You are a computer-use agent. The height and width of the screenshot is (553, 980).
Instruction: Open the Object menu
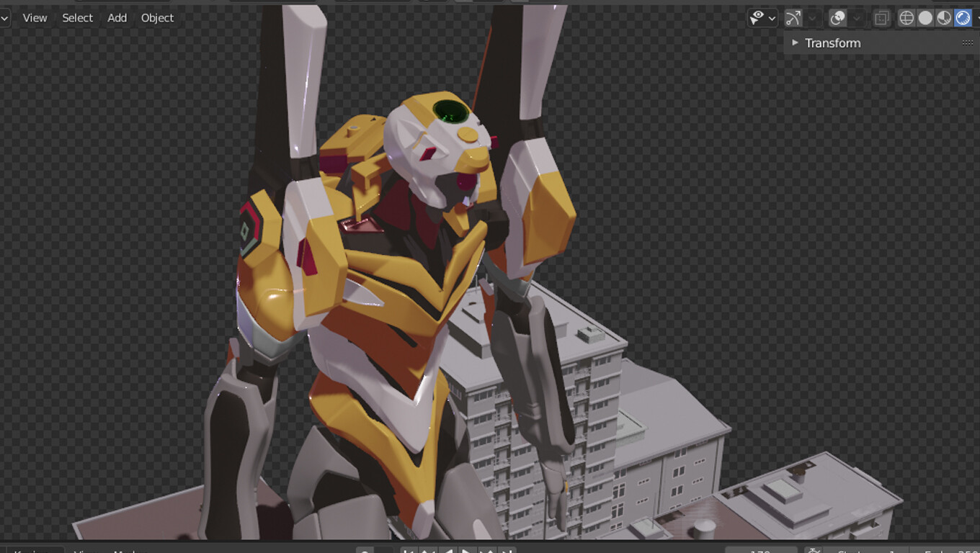[157, 18]
